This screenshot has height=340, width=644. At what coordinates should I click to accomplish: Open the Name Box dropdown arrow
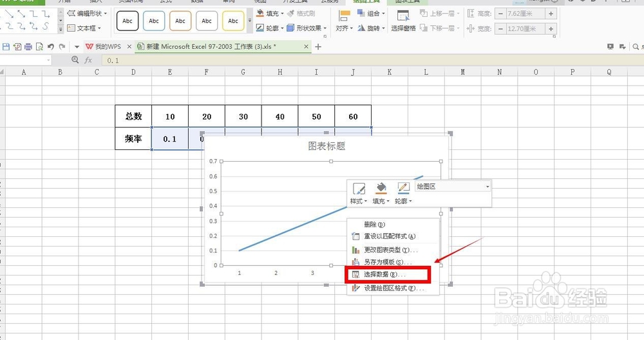[x=48, y=61]
